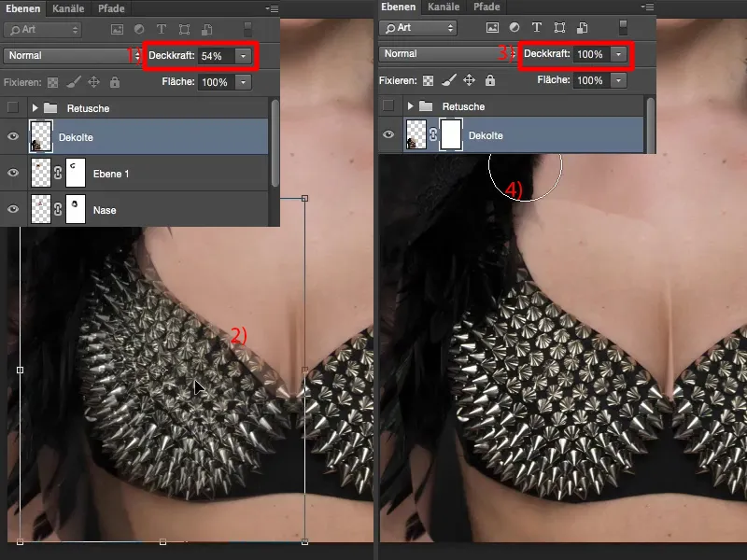The image size is (747, 560).
Task: Lock all with the padlock icon
Action: coord(114,83)
